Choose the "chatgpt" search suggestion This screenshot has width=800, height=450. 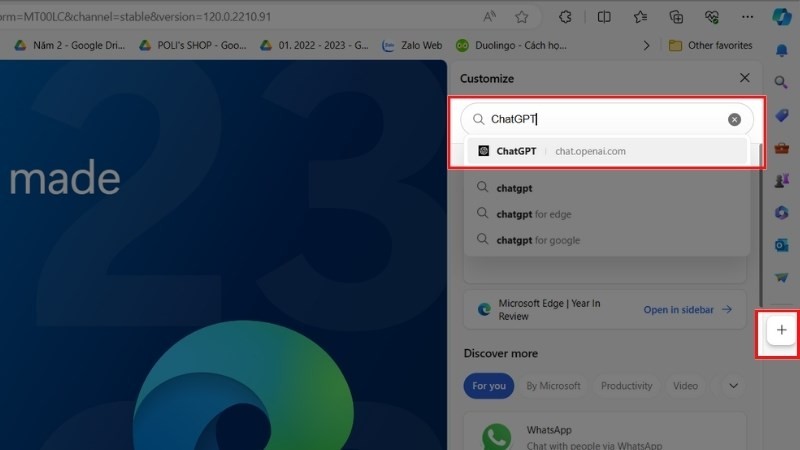point(607,188)
